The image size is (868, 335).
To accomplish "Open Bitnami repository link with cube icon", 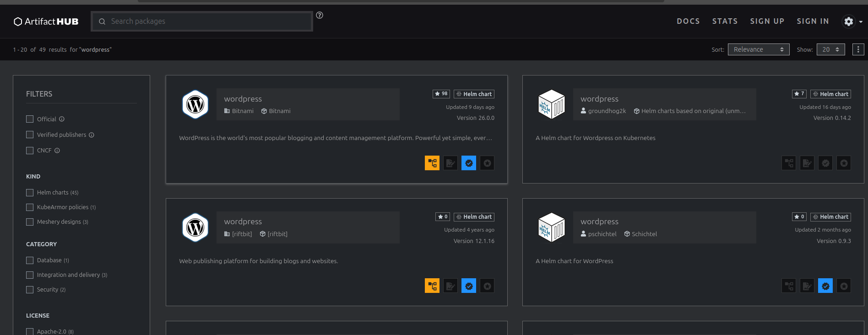I will [x=276, y=111].
